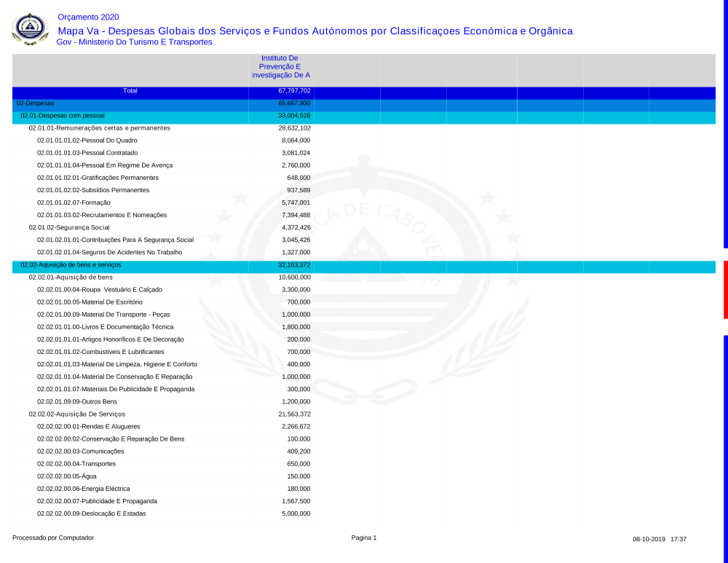Click the 02.02.01-Aquisição de bens row
This screenshot has width=728, height=563.
tap(71, 277)
